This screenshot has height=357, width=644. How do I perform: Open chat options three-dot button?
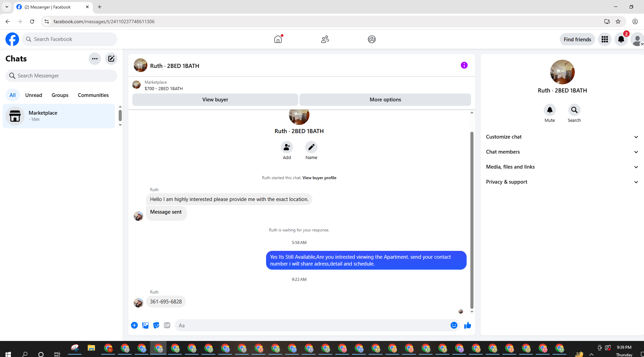[95, 59]
